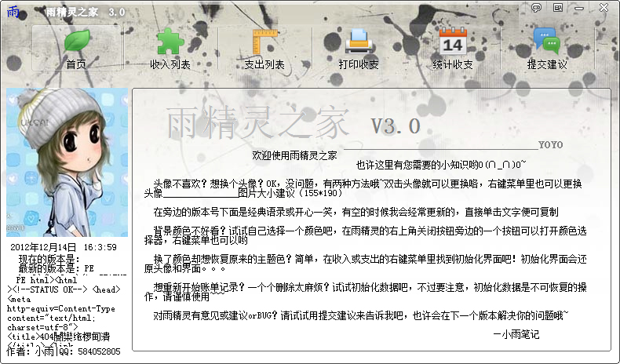Viewport: 620px width, 364px height.
Task: Click the date and time text
Action: [64, 247]
